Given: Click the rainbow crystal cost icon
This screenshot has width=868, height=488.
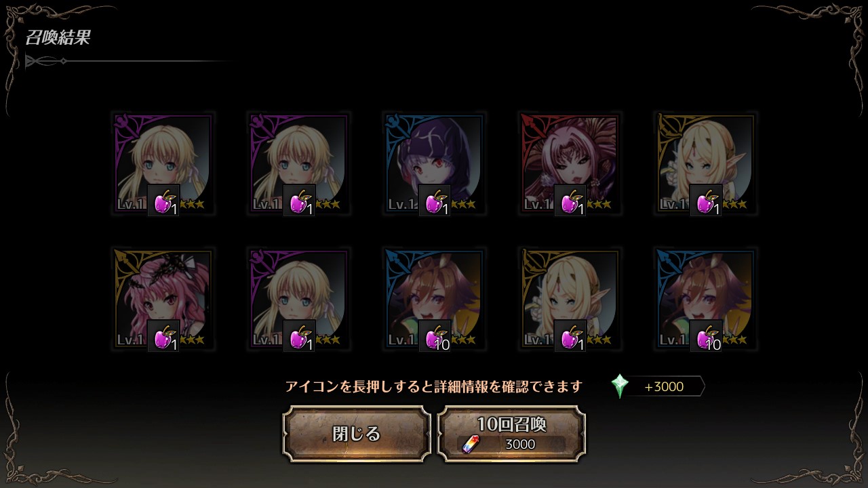Looking at the screenshot, I should click(471, 444).
